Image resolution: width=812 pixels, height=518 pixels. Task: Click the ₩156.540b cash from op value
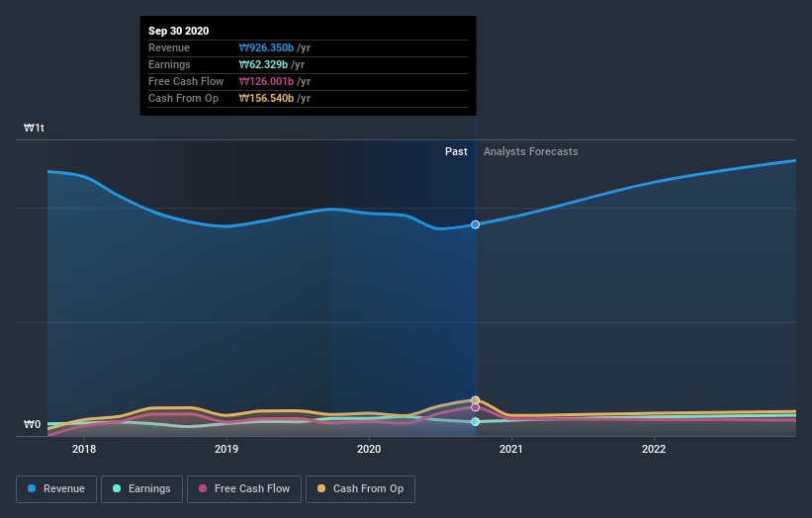coord(266,98)
